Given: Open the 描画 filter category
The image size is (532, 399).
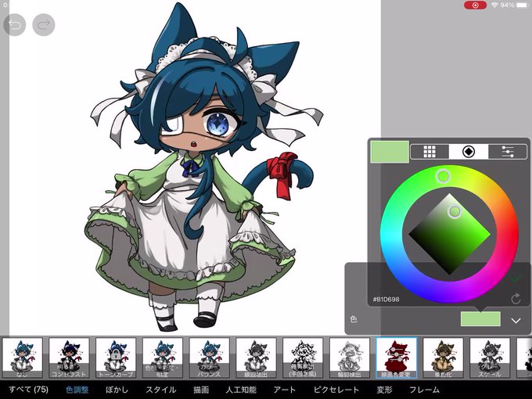Looking at the screenshot, I should click(201, 390).
